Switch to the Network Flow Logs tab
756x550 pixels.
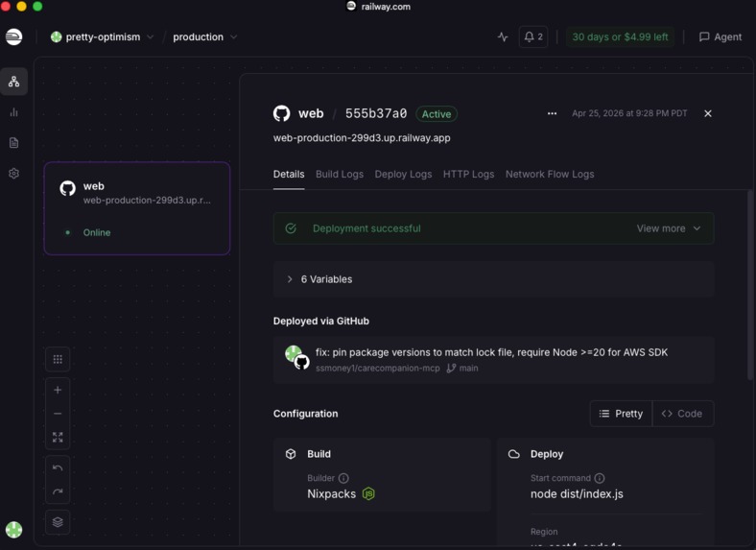(x=550, y=174)
